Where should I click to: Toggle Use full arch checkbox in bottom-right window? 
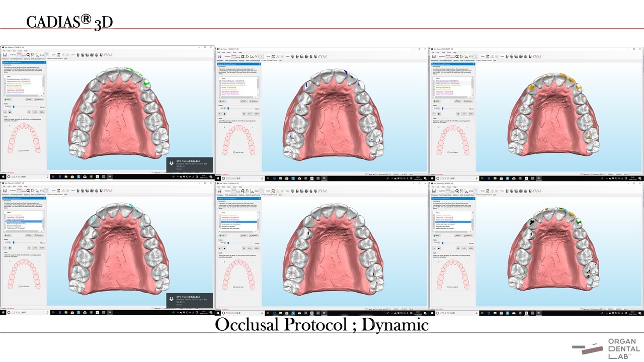pos(449,287)
